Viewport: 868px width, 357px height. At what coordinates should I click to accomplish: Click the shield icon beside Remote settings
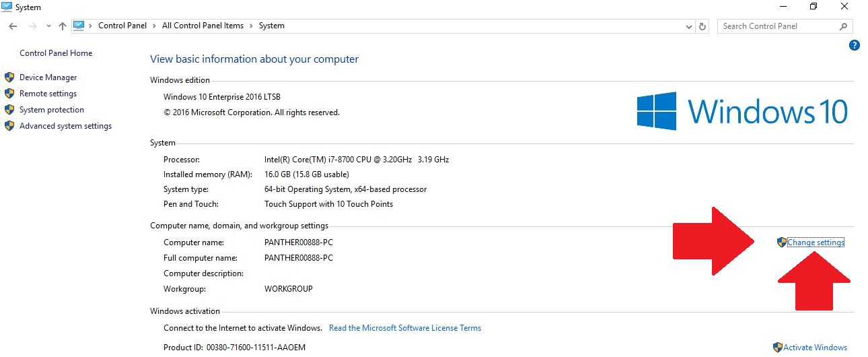point(9,94)
